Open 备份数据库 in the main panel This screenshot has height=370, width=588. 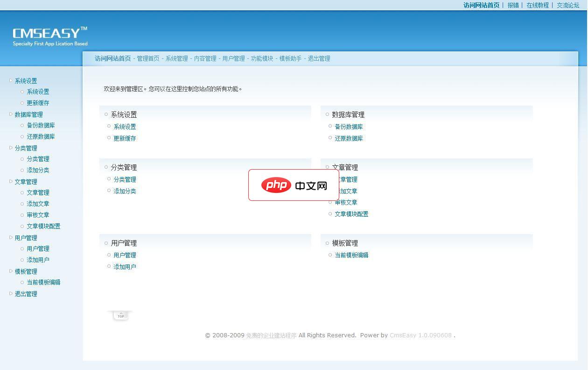point(349,127)
